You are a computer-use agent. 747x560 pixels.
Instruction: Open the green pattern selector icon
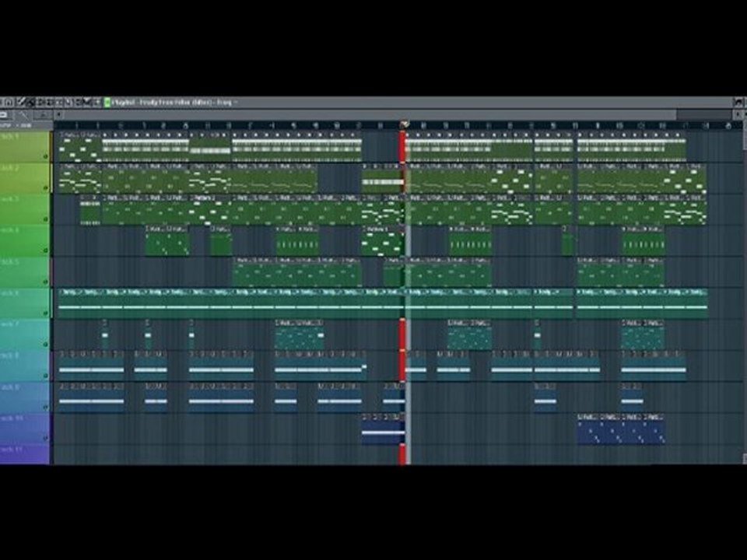pyautogui.click(x=107, y=103)
